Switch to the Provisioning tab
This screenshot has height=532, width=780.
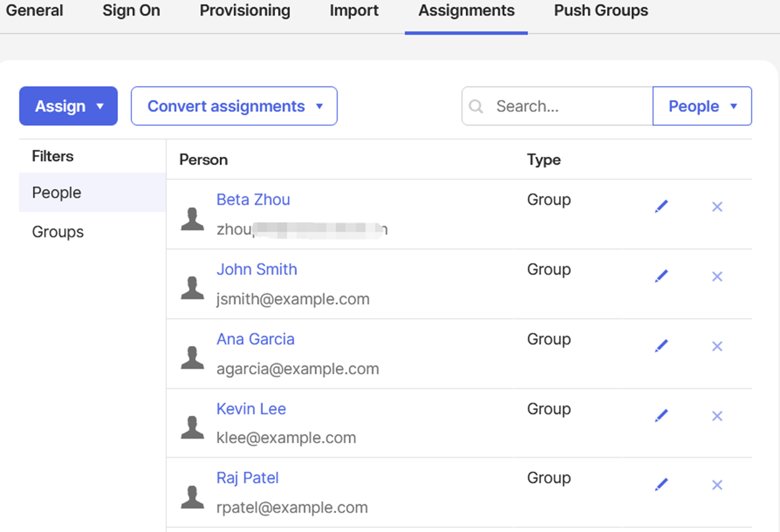pyautogui.click(x=245, y=11)
